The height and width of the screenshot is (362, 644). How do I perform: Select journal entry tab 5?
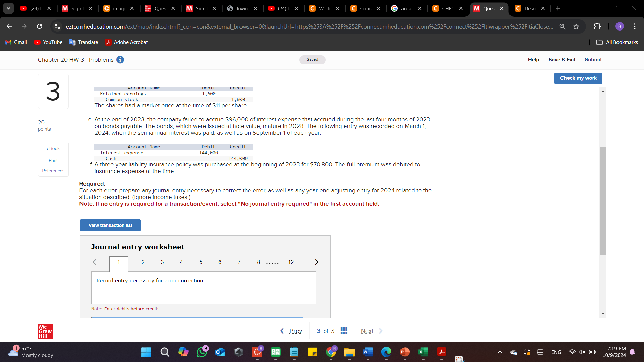201,262
